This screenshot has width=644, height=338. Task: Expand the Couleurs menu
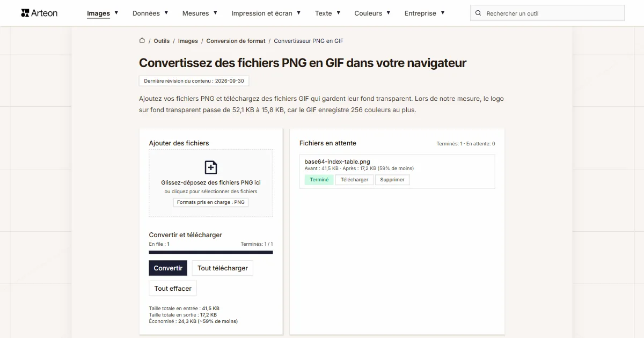coord(372,13)
